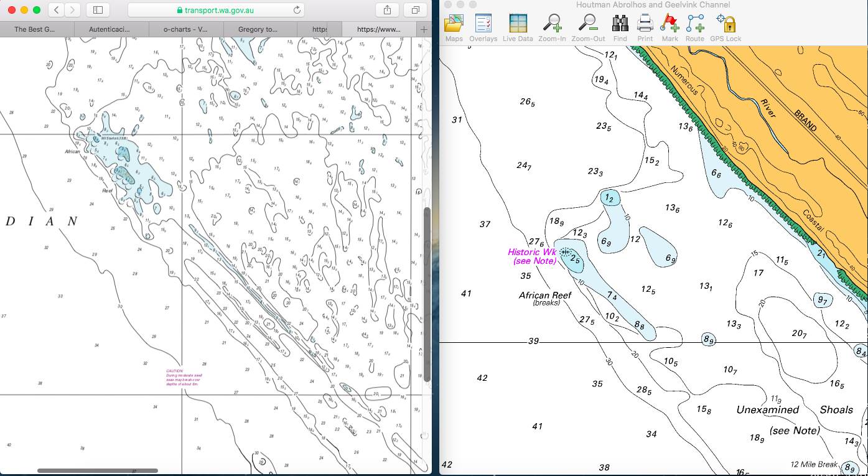Image resolution: width=868 pixels, height=476 pixels.
Task: Go back to the previous page
Action: pos(57,10)
